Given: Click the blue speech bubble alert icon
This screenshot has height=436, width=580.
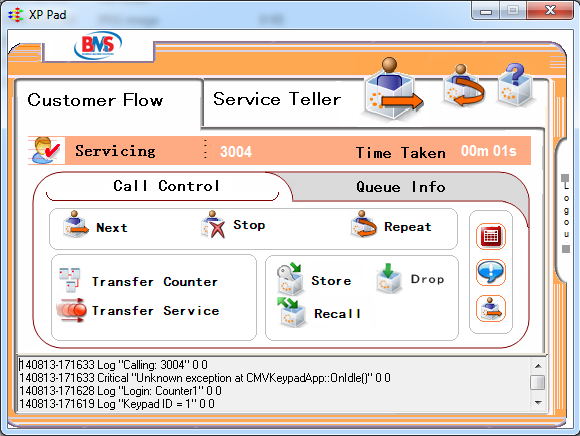Looking at the screenshot, I should (x=490, y=272).
